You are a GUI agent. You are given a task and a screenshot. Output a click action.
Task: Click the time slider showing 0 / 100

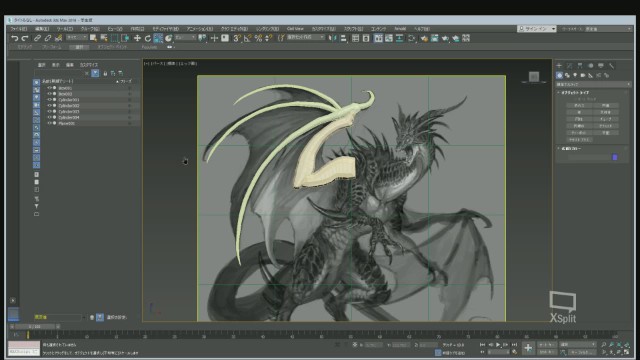[34, 327]
